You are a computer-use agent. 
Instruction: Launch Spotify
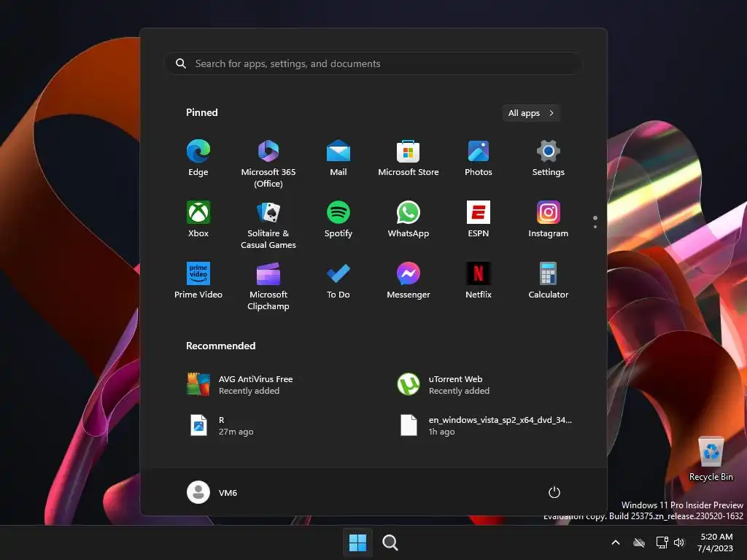coord(338,219)
